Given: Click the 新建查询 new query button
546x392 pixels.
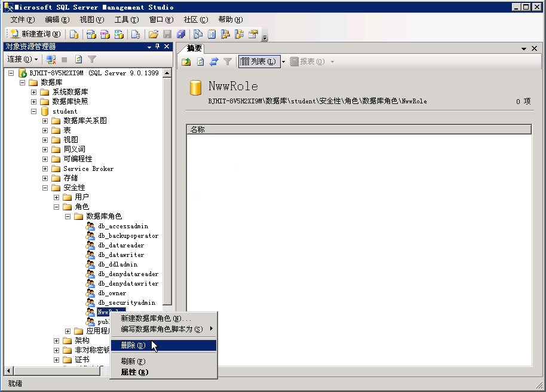Looking at the screenshot, I should pyautogui.click(x=36, y=34).
